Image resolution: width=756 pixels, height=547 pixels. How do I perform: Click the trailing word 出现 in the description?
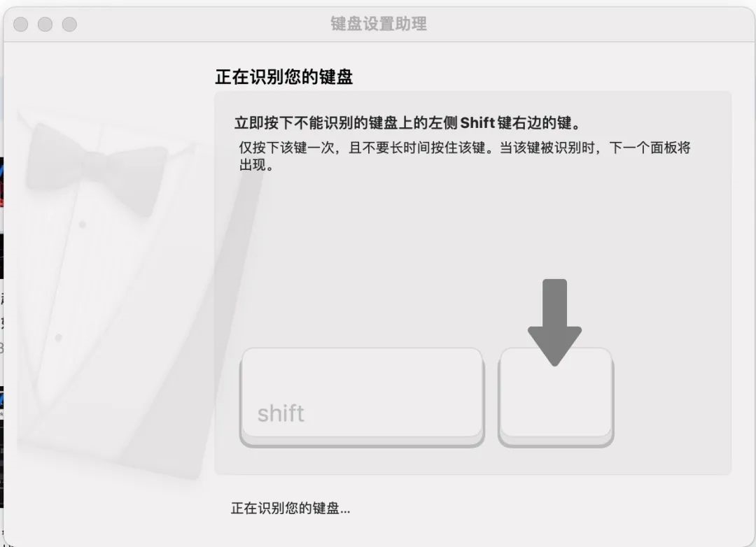(253, 165)
